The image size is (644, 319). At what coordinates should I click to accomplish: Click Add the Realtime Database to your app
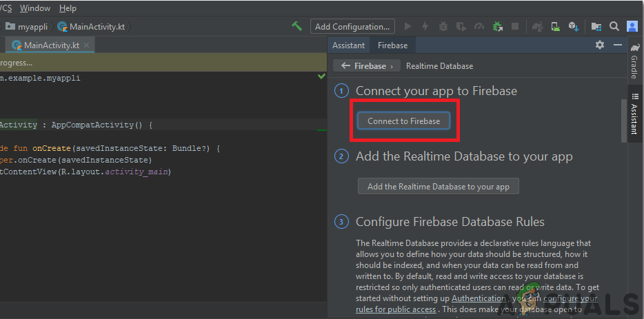(438, 186)
